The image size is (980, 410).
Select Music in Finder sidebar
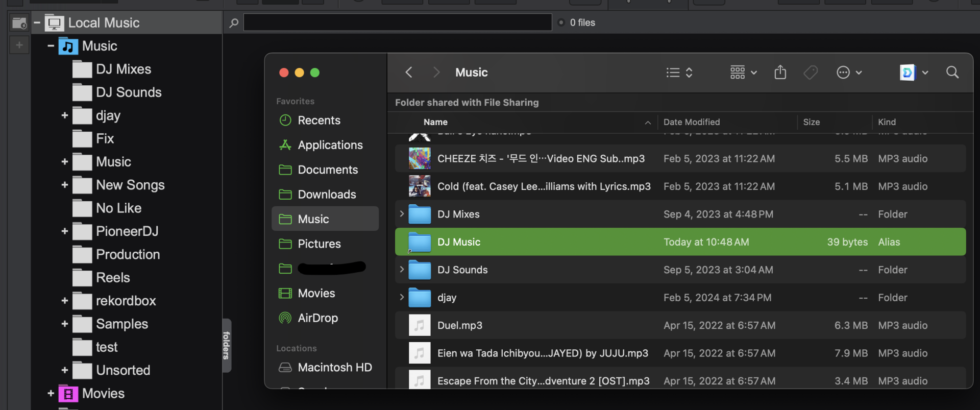[x=325, y=219]
